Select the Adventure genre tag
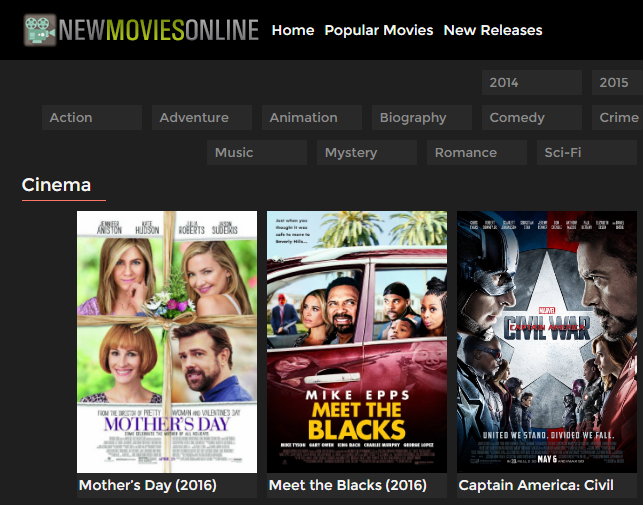This screenshot has height=505, width=643. pyautogui.click(x=202, y=117)
